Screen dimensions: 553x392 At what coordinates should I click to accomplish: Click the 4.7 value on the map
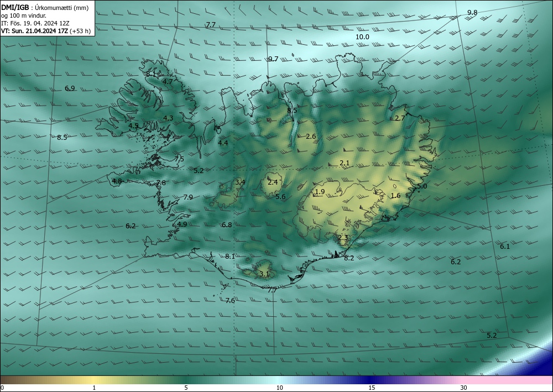pyautogui.click(x=168, y=81)
